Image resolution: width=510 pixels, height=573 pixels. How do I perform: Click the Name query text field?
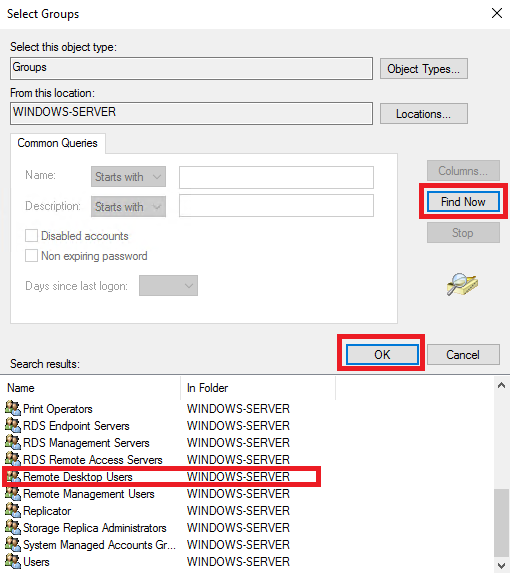276,177
